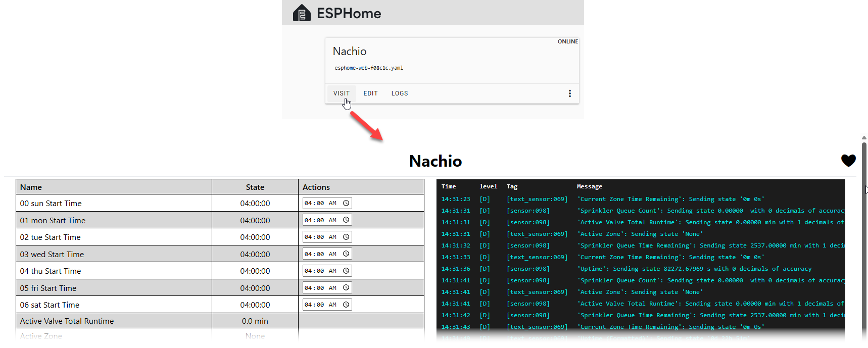Click the Actions column header

pos(316,187)
